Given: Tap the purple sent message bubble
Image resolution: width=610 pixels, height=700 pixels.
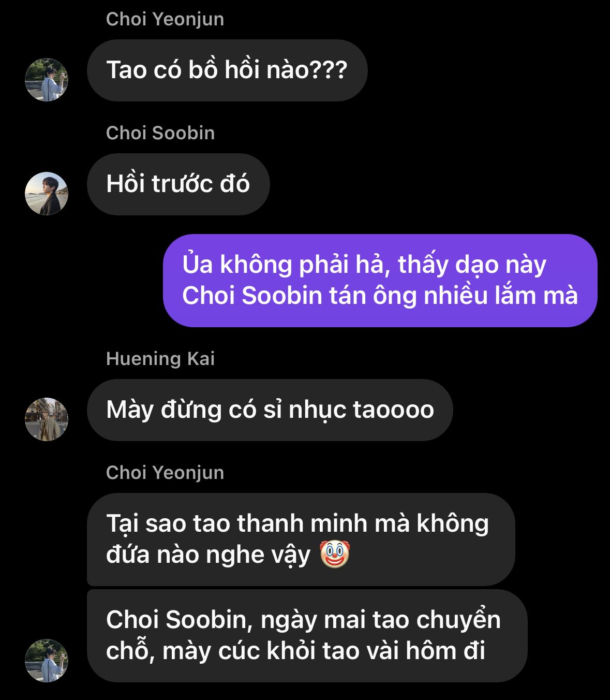Looking at the screenshot, I should click(380, 281).
